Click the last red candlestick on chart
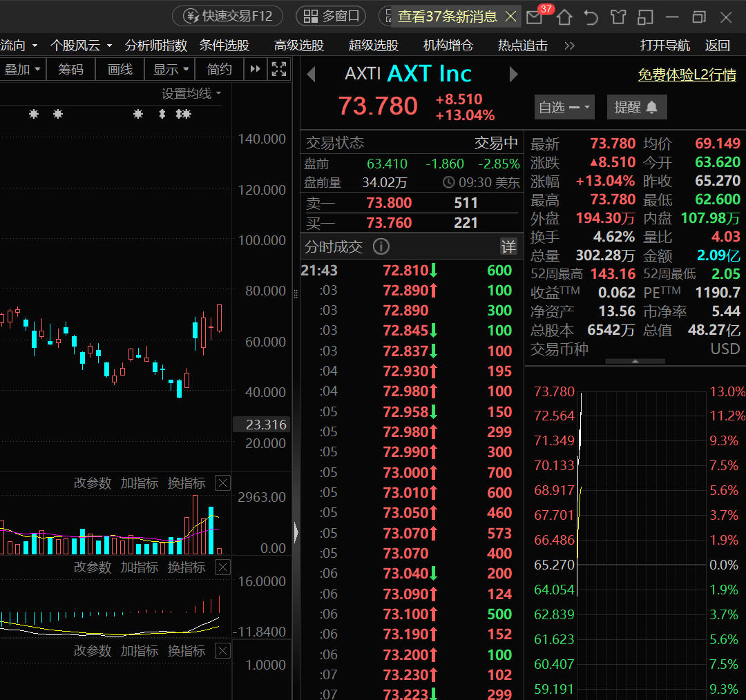Screen dimensions: 746x700 pos(220,319)
